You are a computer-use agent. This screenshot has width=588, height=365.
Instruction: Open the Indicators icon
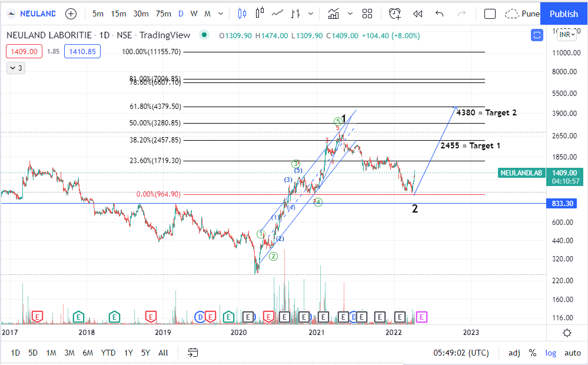click(333, 14)
